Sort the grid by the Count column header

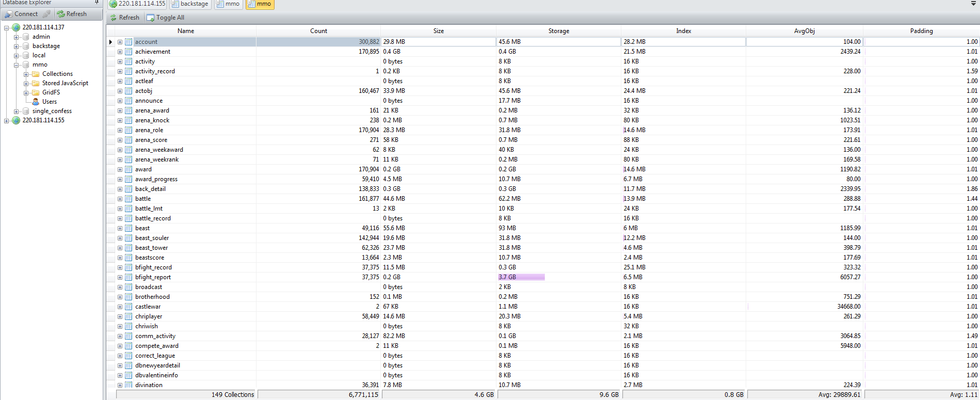318,31
